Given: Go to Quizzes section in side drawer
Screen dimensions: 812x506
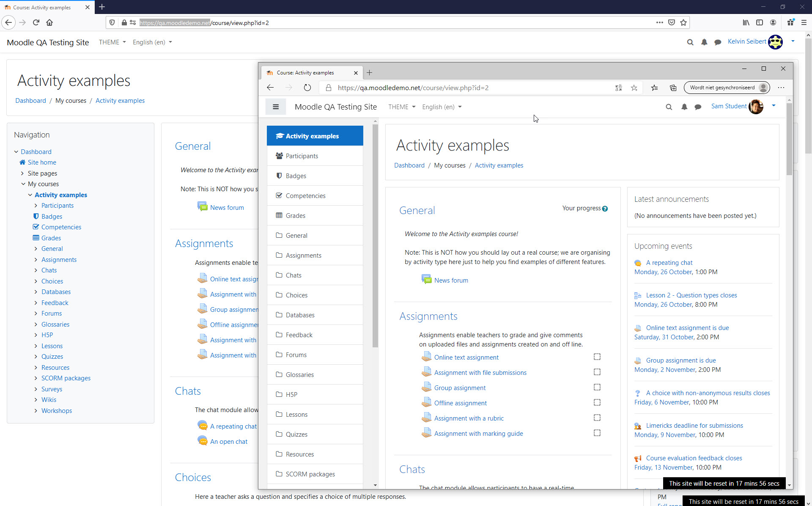Looking at the screenshot, I should pos(315,434).
